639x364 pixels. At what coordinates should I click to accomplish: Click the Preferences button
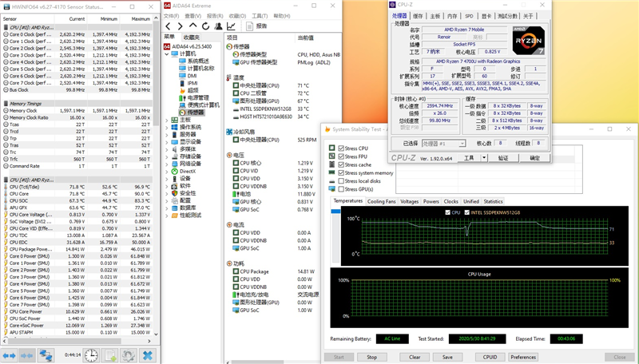click(x=523, y=357)
